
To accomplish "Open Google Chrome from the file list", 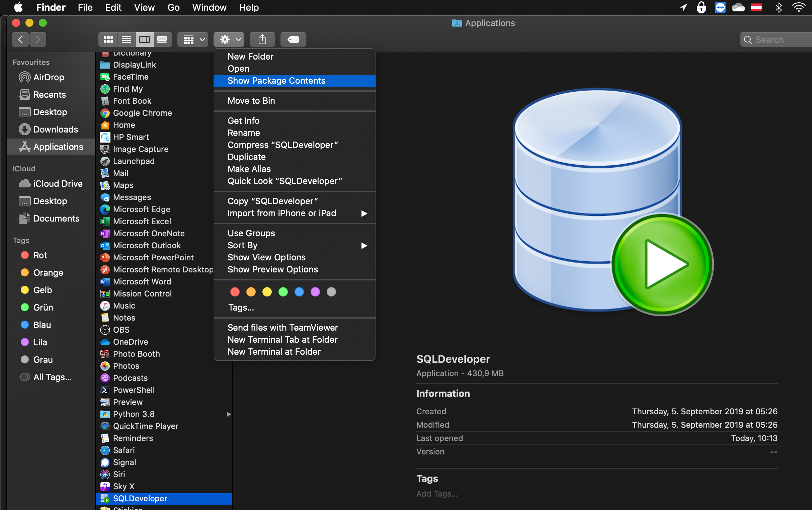I will (142, 113).
